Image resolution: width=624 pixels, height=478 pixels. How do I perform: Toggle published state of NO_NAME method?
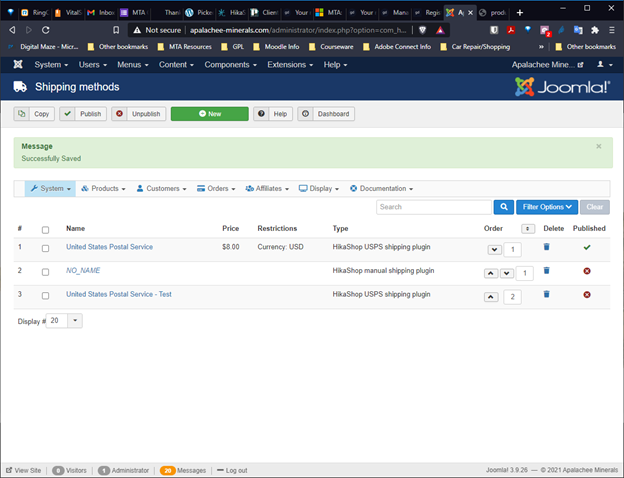point(587,271)
